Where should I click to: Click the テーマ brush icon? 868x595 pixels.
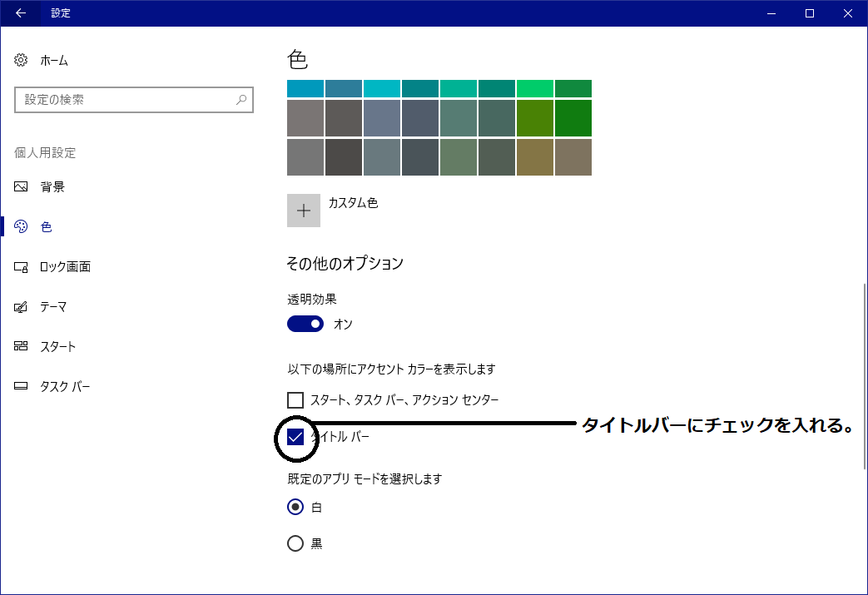[22, 307]
